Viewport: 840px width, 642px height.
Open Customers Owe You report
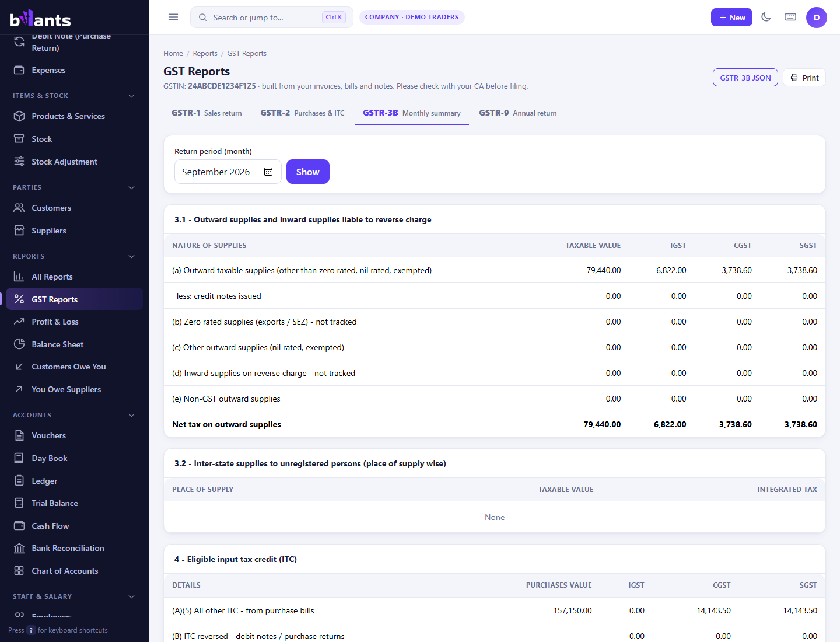pyautogui.click(x=75, y=367)
